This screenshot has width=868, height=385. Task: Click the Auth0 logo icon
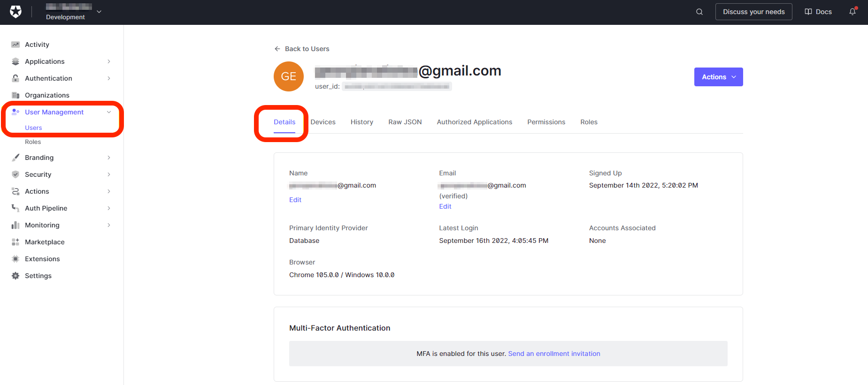point(15,12)
